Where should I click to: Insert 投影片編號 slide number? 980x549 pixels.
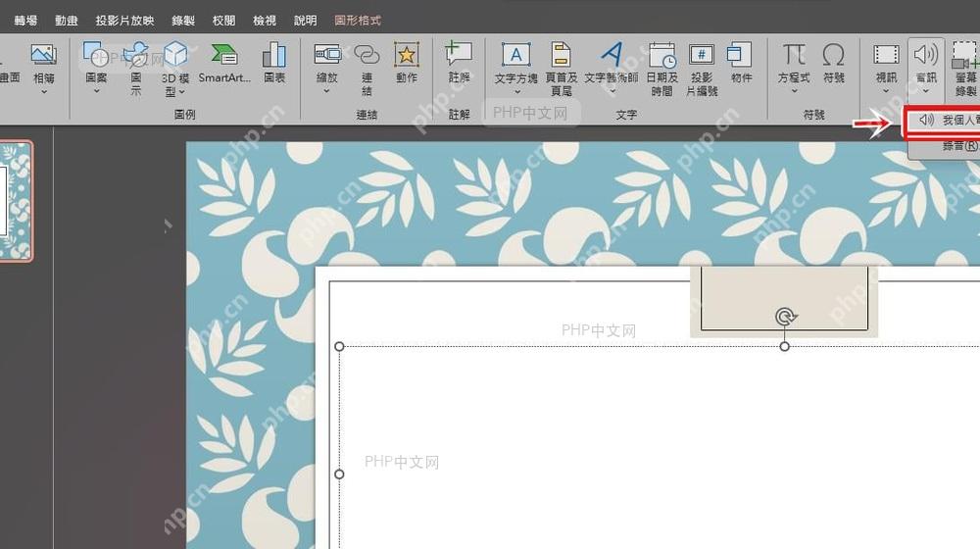tap(702, 68)
